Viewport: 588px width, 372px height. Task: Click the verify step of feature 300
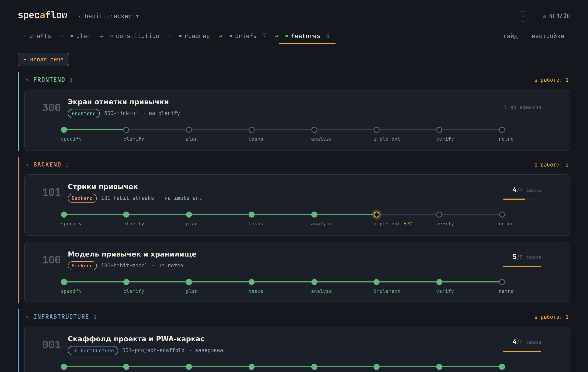coord(439,130)
